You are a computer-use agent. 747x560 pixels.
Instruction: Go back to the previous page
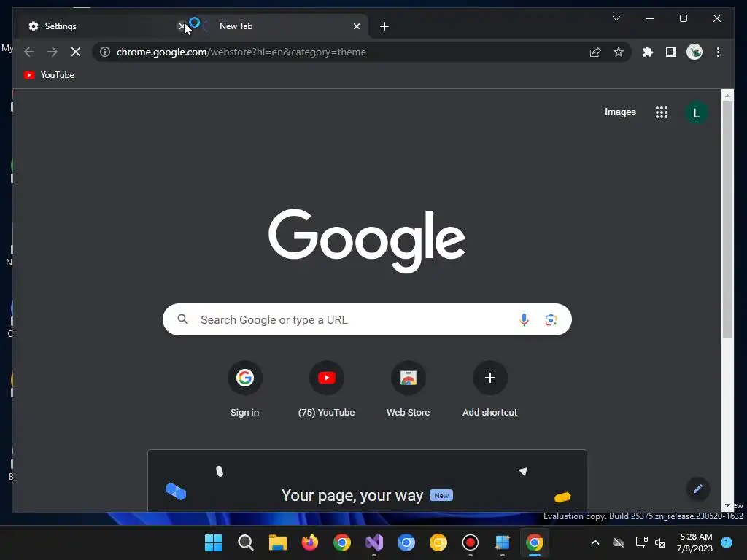click(x=29, y=52)
